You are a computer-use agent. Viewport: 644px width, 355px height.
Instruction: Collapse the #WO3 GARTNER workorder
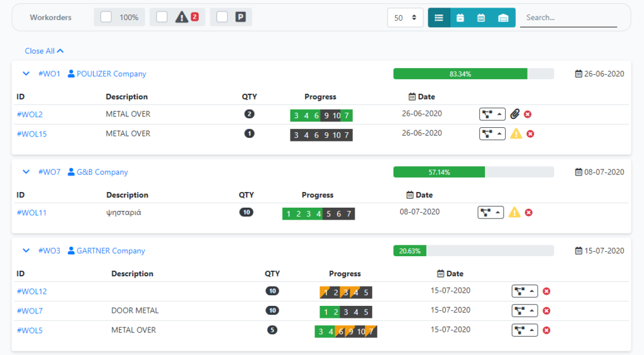coord(26,251)
